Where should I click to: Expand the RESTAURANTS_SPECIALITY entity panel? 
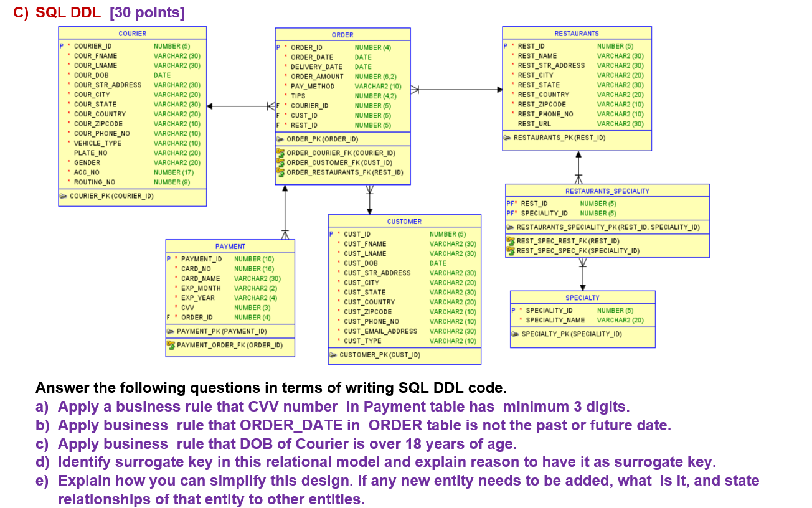[x=607, y=190]
